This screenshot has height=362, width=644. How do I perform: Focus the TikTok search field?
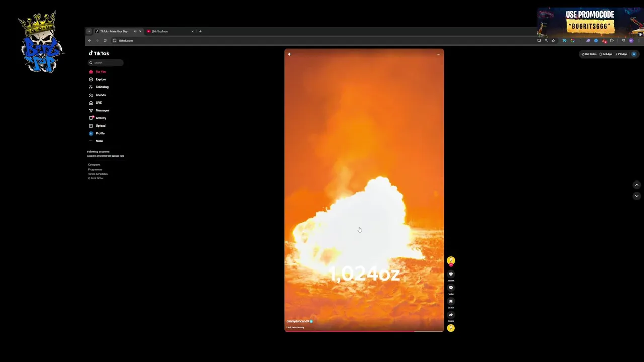click(x=106, y=63)
